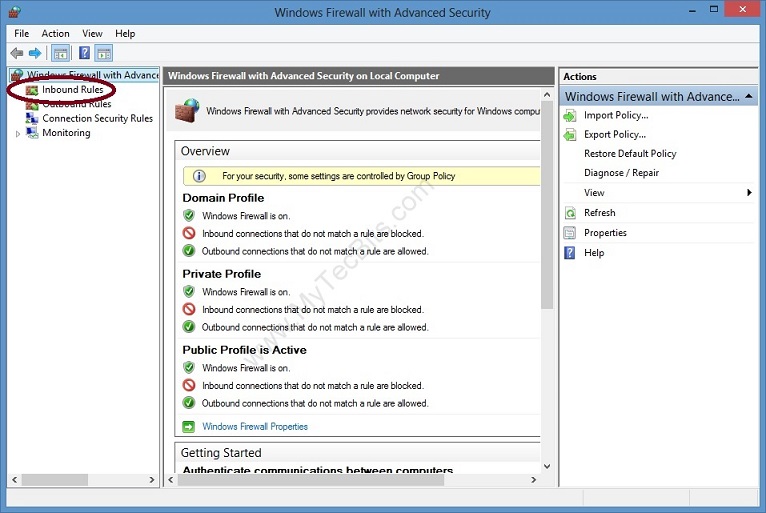Screen dimensions: 766x513
Task: Click Restore Default Policy action
Action: 630,153
